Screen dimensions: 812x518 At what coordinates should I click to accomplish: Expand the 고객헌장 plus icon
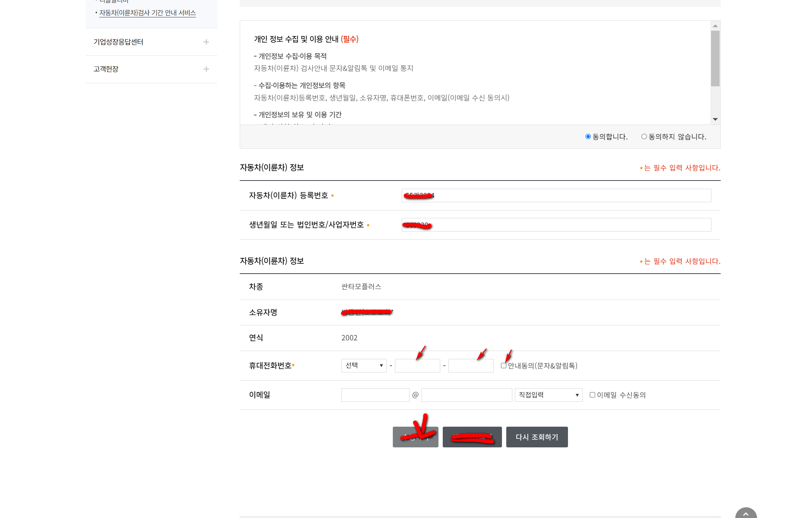[x=206, y=69]
